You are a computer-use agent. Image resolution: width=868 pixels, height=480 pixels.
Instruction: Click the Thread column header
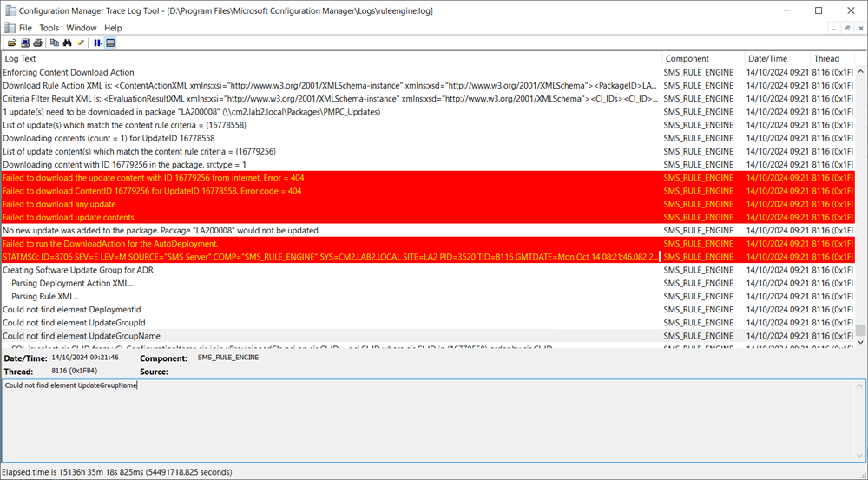(832, 59)
